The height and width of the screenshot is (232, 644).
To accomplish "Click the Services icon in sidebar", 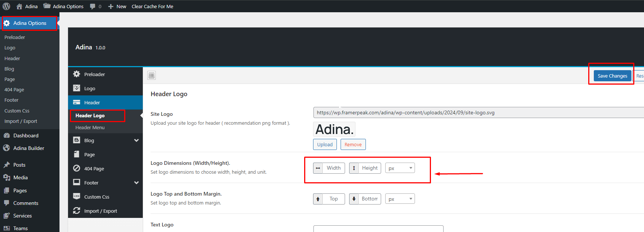I will [x=7, y=216].
